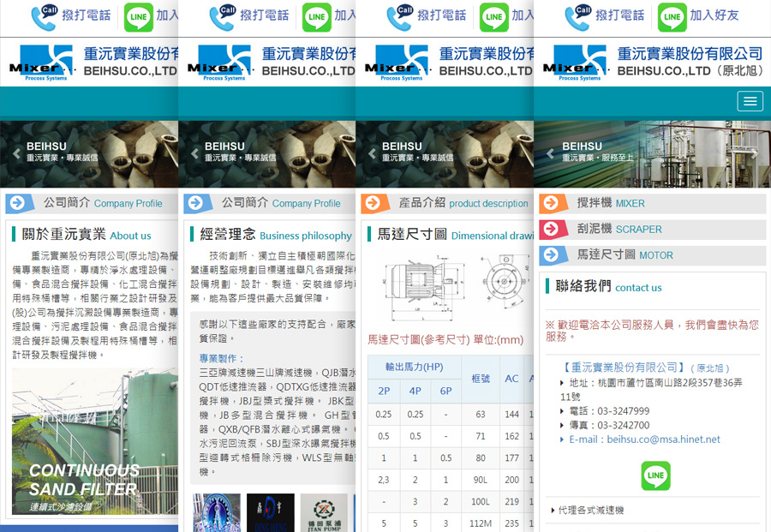Select the frame cell 90L

tap(481, 480)
